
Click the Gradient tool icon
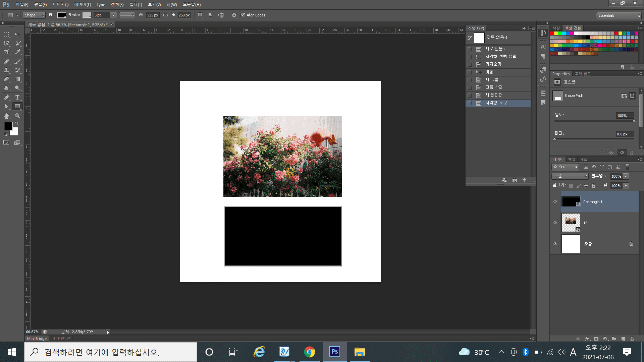(17, 79)
